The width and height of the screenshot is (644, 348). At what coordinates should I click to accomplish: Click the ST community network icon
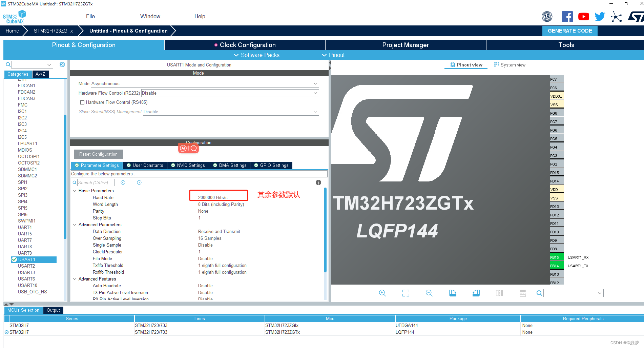click(x=616, y=17)
